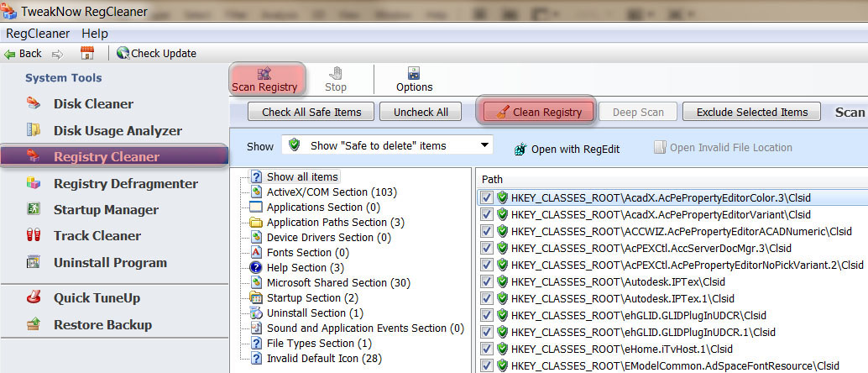This screenshot has width=868, height=373.
Task: Click the Path column header
Action: click(672, 180)
